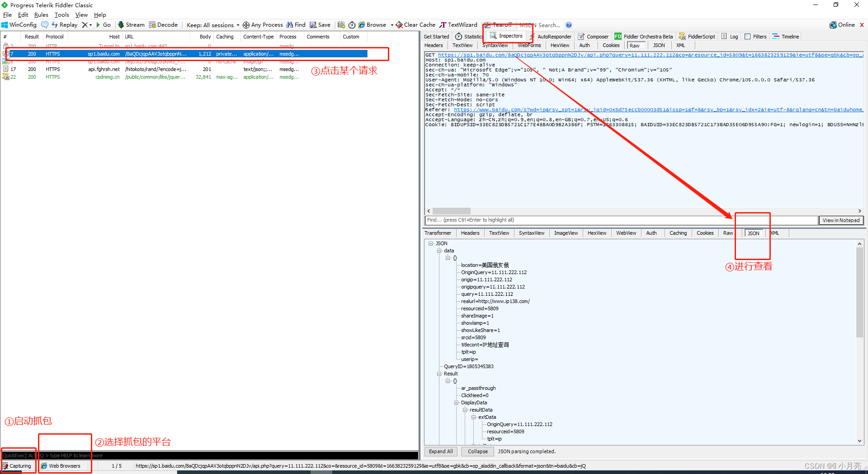Close the toolbar with red X
The width and height of the screenshot is (868, 474).
(x=862, y=25)
